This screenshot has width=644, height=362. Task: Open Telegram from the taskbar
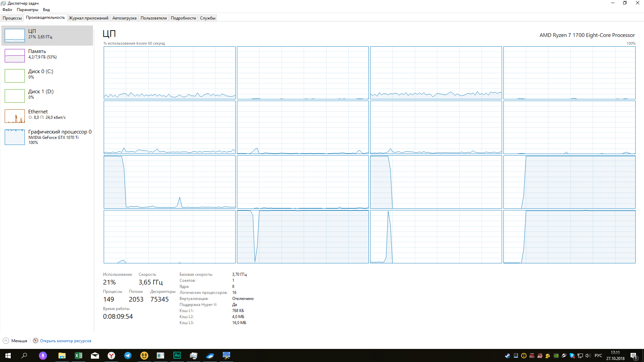click(128, 356)
